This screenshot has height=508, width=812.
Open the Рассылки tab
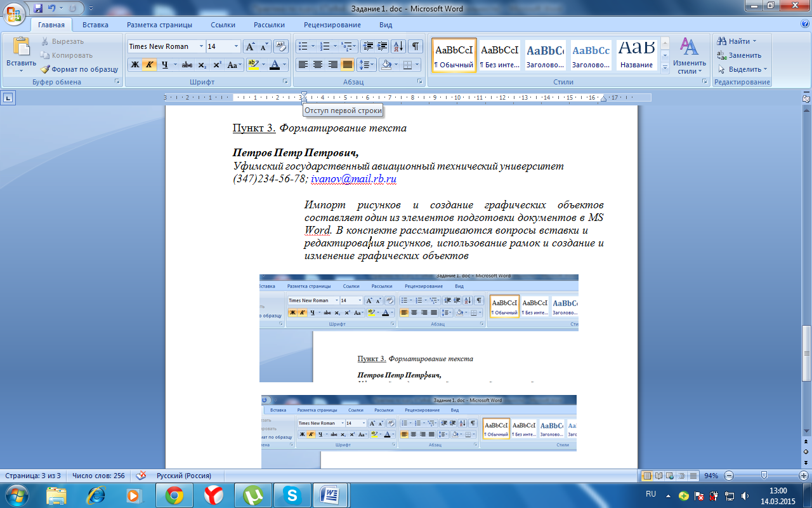[x=269, y=25]
